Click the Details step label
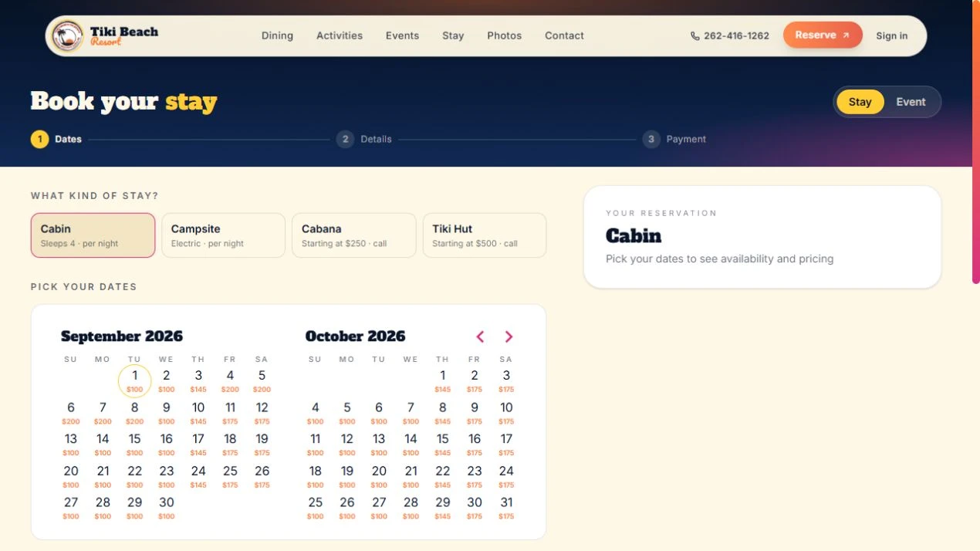980x551 pixels. point(376,140)
